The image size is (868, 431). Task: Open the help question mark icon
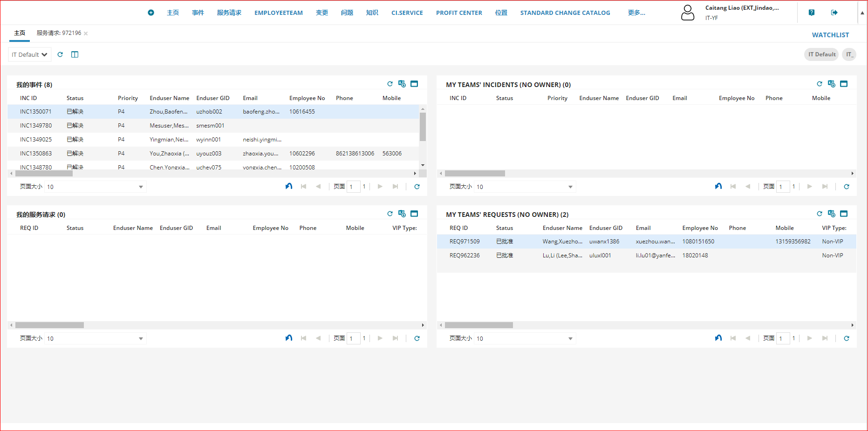point(812,13)
